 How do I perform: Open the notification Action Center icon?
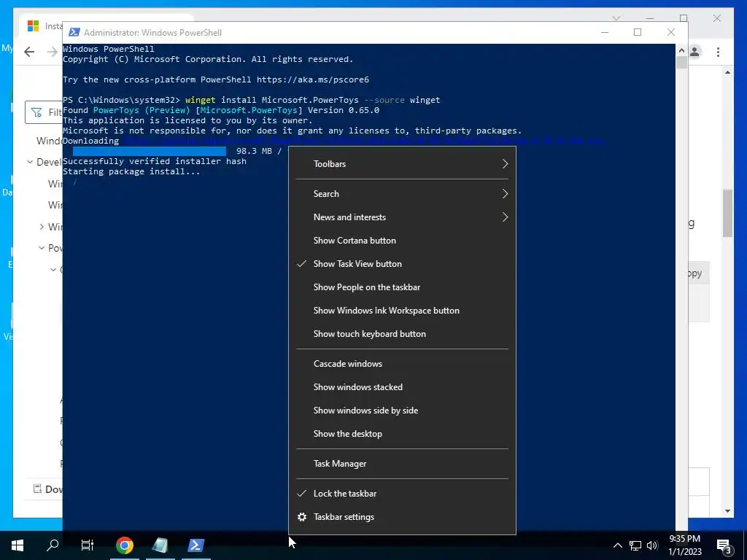724,546
